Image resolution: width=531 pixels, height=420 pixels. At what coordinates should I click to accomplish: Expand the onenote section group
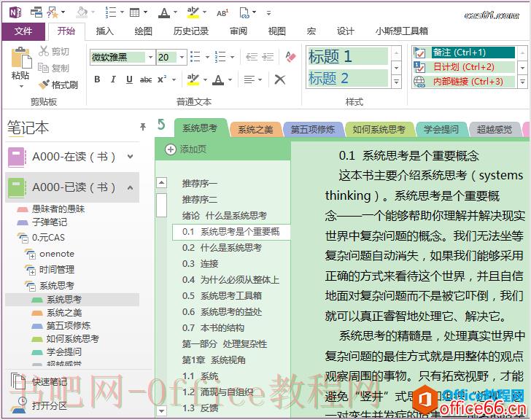pyautogui.click(x=32, y=256)
